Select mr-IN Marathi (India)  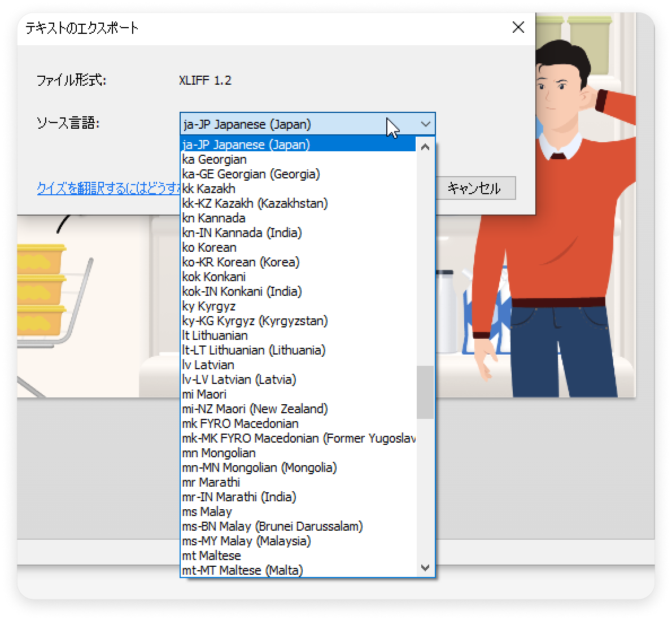tap(298, 497)
